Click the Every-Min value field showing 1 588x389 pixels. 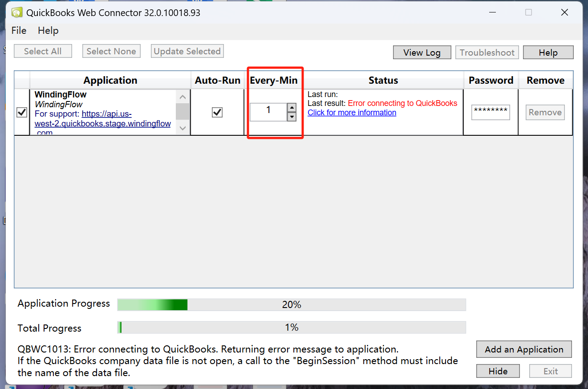coord(268,112)
